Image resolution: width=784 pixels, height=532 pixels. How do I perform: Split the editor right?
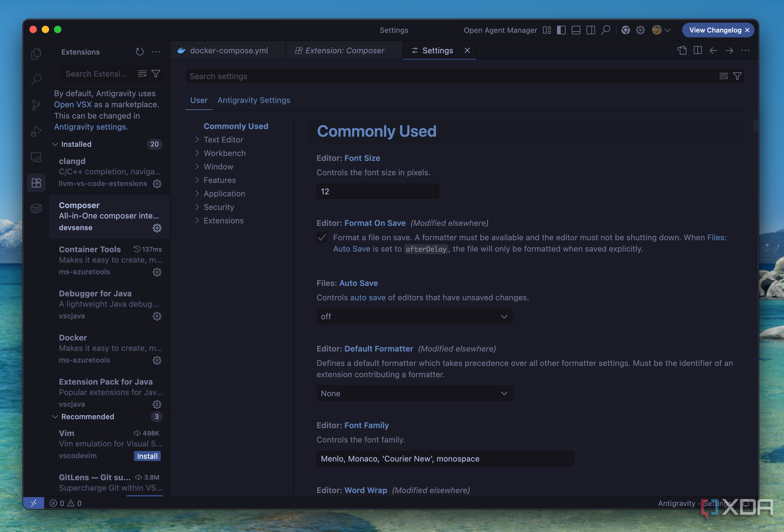click(x=698, y=50)
